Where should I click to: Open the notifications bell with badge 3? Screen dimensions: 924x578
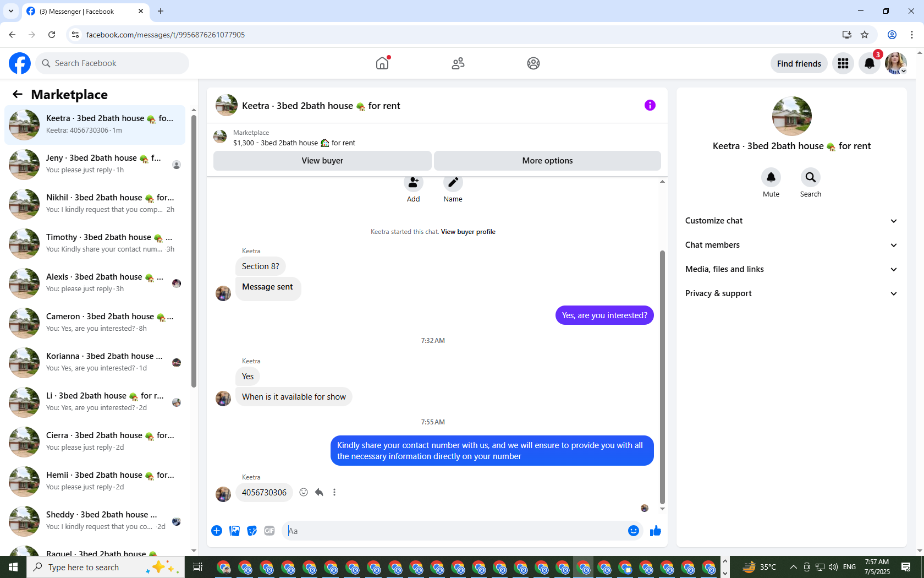(x=870, y=63)
